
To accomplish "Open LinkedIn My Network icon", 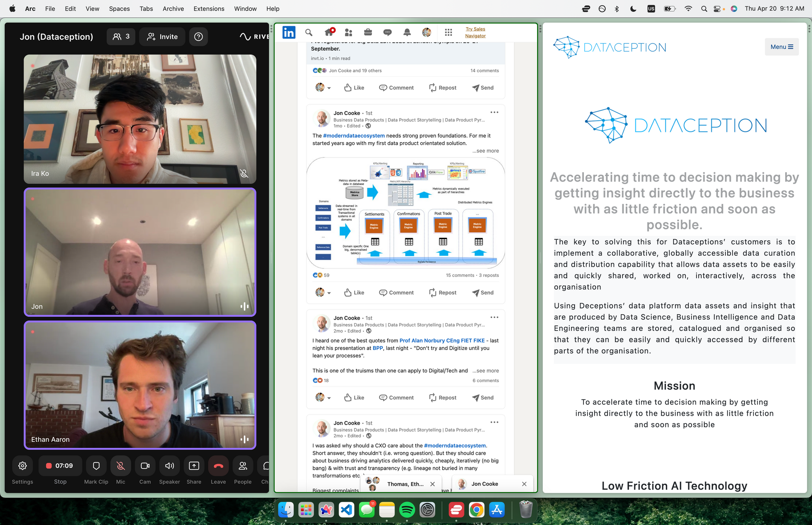I will 348,32.
